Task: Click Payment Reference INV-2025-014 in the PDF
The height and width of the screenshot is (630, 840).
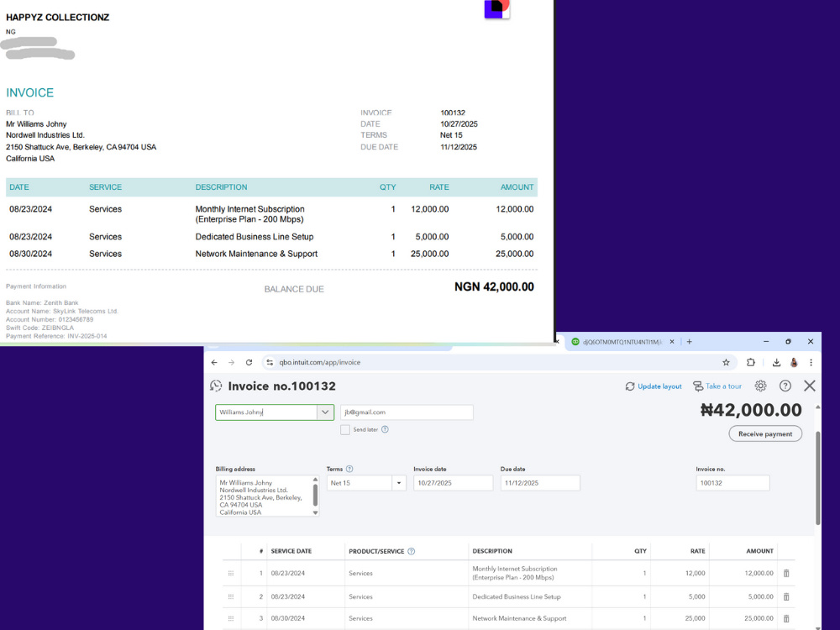Action: click(x=56, y=337)
